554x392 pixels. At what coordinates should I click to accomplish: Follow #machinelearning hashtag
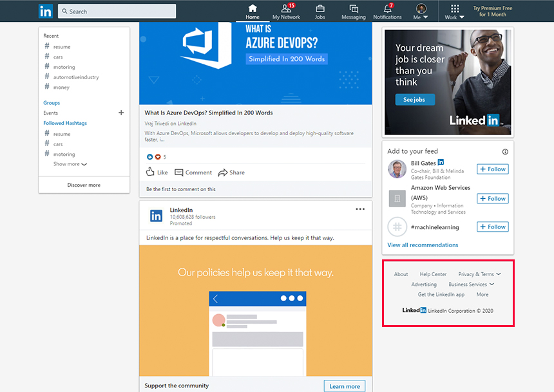point(493,227)
